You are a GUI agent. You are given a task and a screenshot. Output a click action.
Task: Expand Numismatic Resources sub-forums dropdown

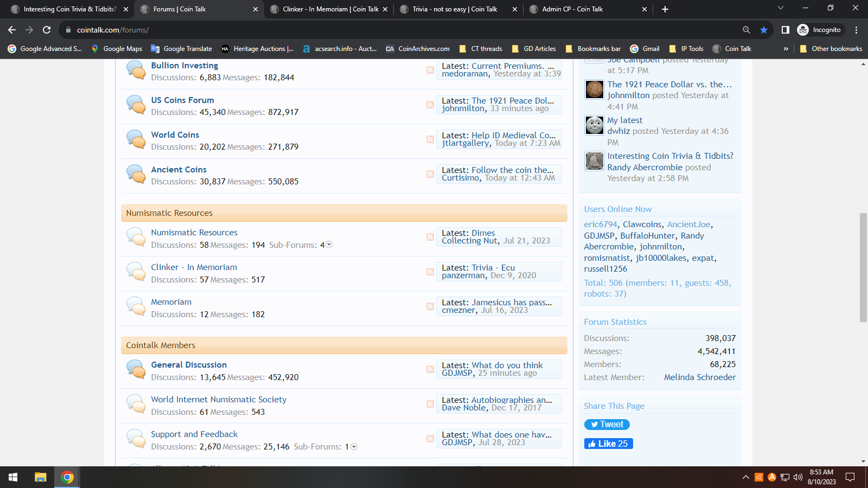[x=329, y=245]
